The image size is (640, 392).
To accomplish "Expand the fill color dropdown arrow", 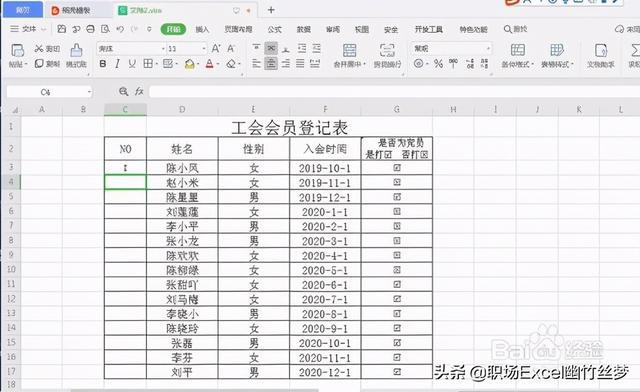I will click(198, 64).
